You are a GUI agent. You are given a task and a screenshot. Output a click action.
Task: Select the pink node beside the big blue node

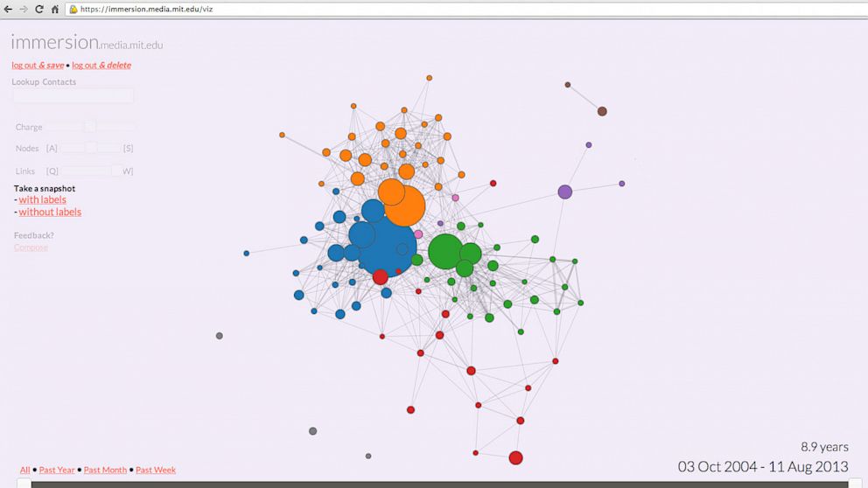point(418,234)
